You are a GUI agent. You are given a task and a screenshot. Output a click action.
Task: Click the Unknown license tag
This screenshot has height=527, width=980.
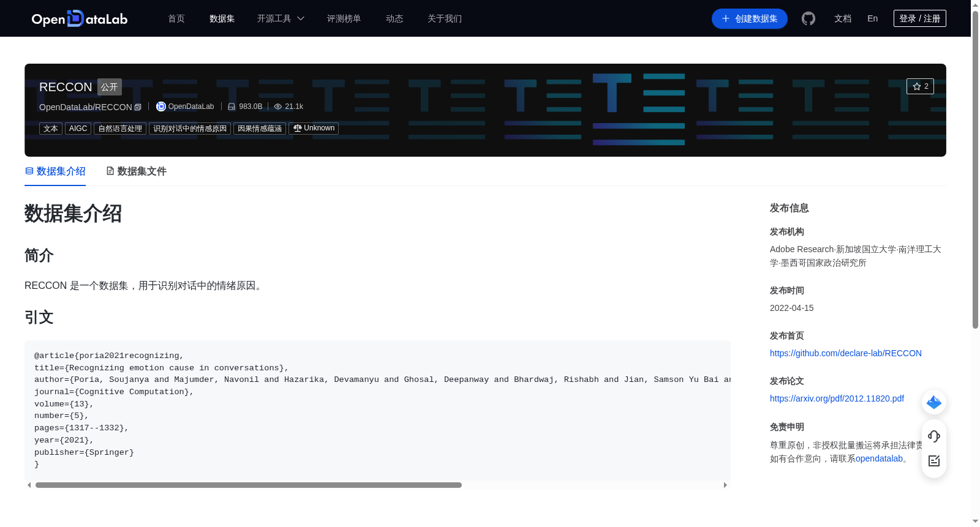(x=314, y=129)
